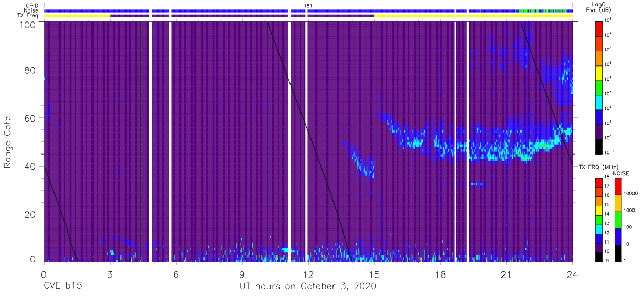This screenshot has height=297, width=644.
Task: Select the CPID value 151
Action: 308,5
